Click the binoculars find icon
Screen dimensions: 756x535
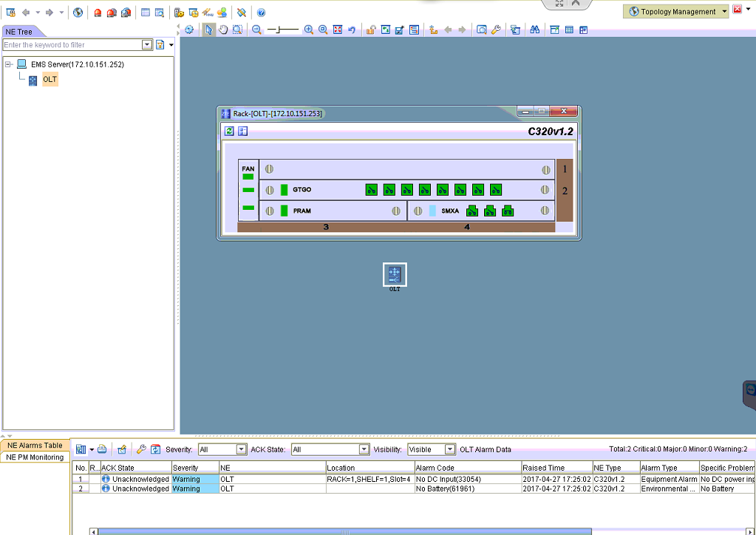[x=535, y=30]
